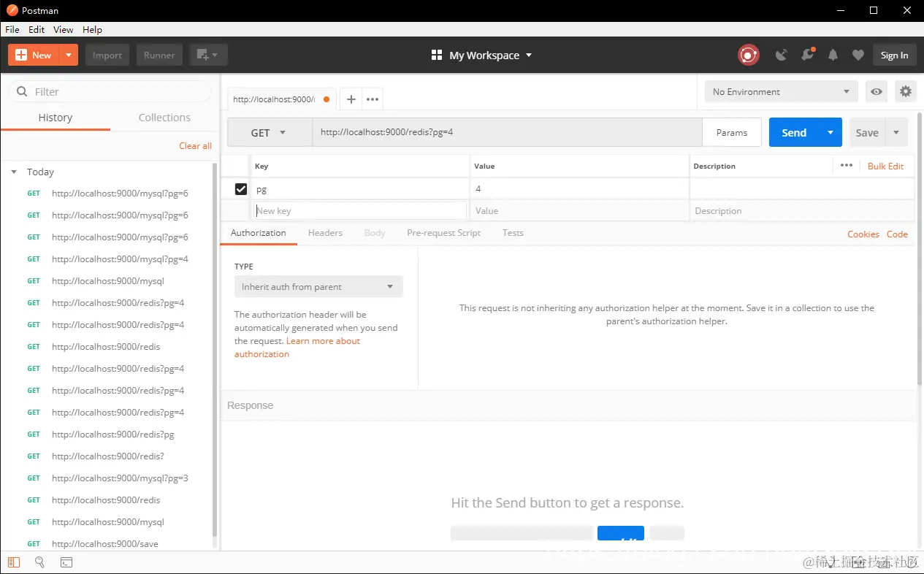Click the request URL field

[x=507, y=133]
